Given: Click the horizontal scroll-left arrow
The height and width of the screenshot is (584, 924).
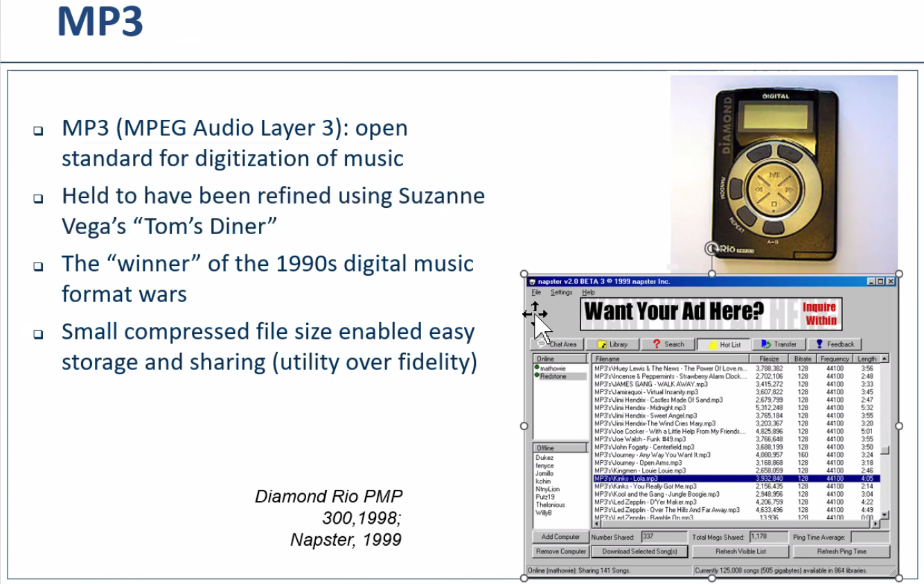Looking at the screenshot, I should tap(597, 523).
